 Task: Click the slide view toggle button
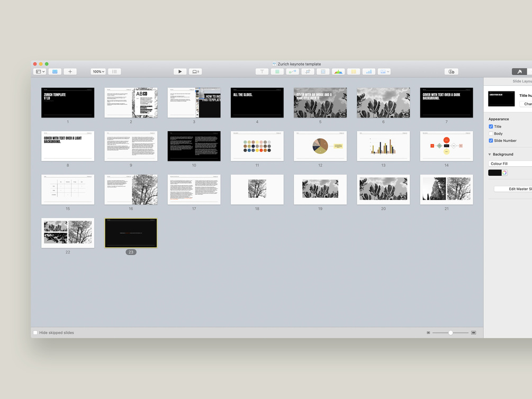(55, 71)
